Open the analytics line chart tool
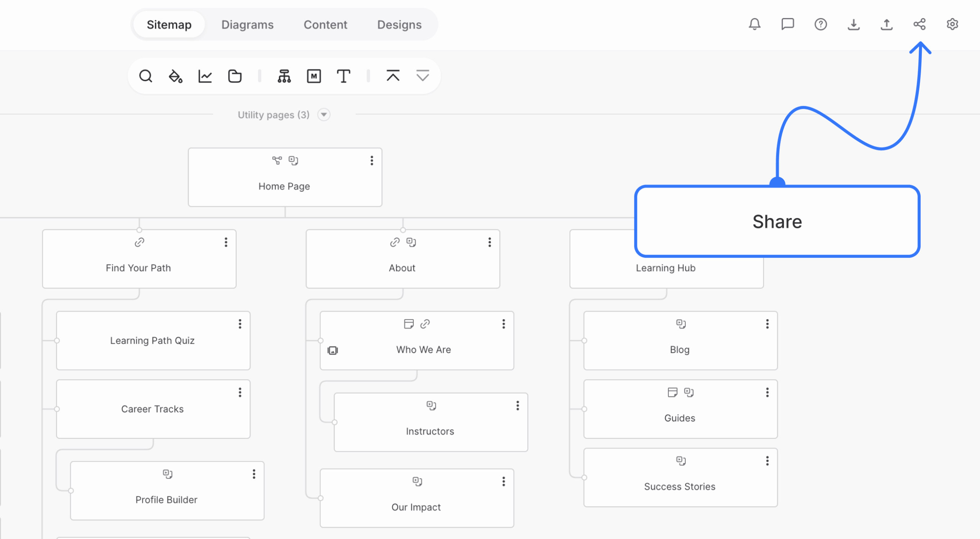The height and width of the screenshot is (539, 980). [205, 76]
